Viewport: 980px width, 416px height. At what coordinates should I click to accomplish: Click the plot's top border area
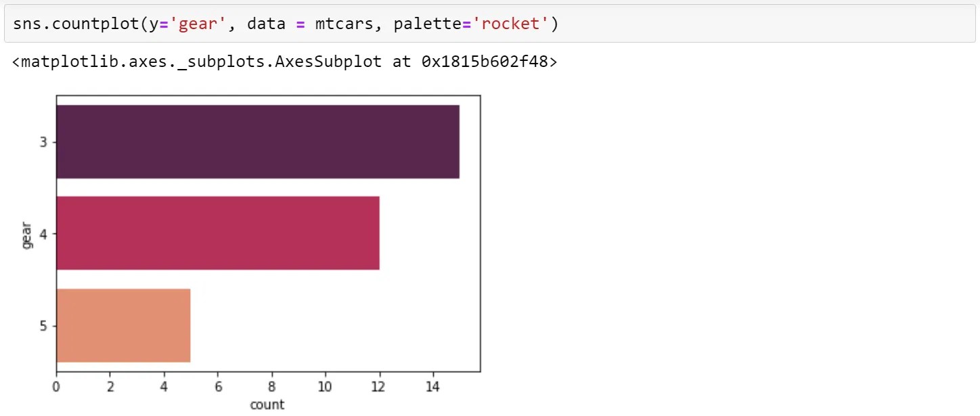point(269,95)
